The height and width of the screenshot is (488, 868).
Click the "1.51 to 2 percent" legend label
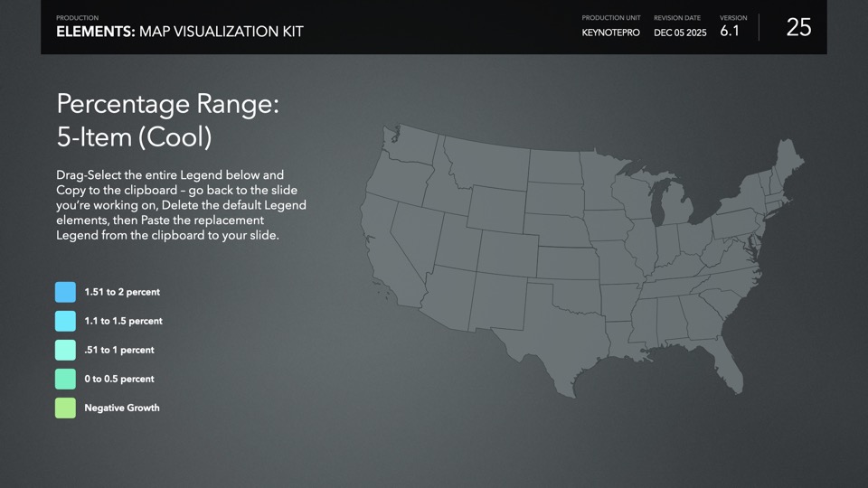(x=122, y=292)
